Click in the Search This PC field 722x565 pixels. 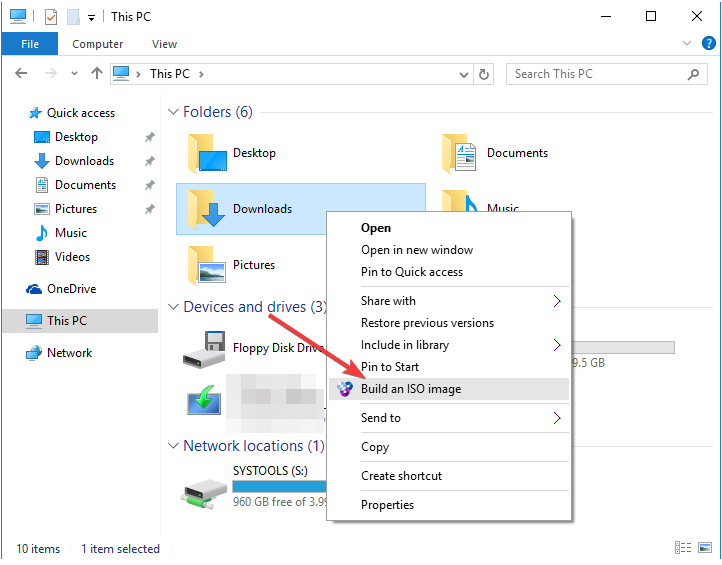[x=606, y=74]
